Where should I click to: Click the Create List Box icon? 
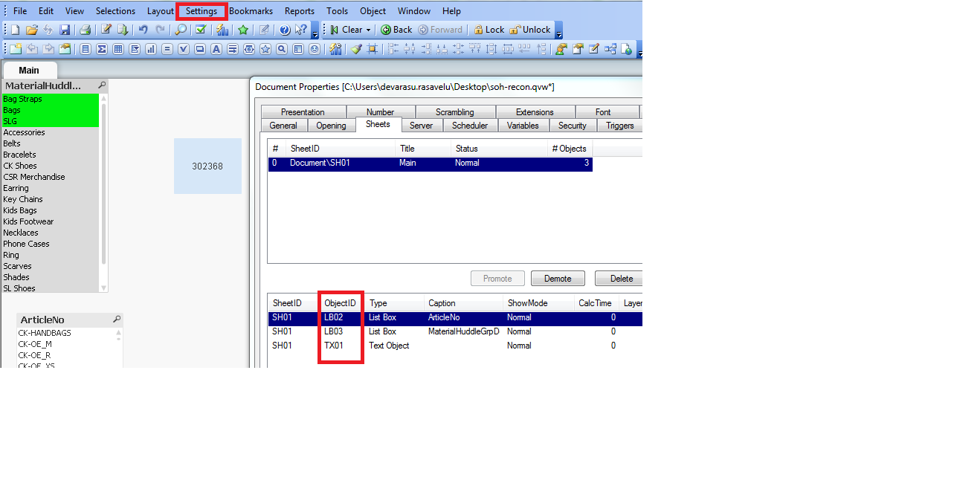tap(86, 49)
